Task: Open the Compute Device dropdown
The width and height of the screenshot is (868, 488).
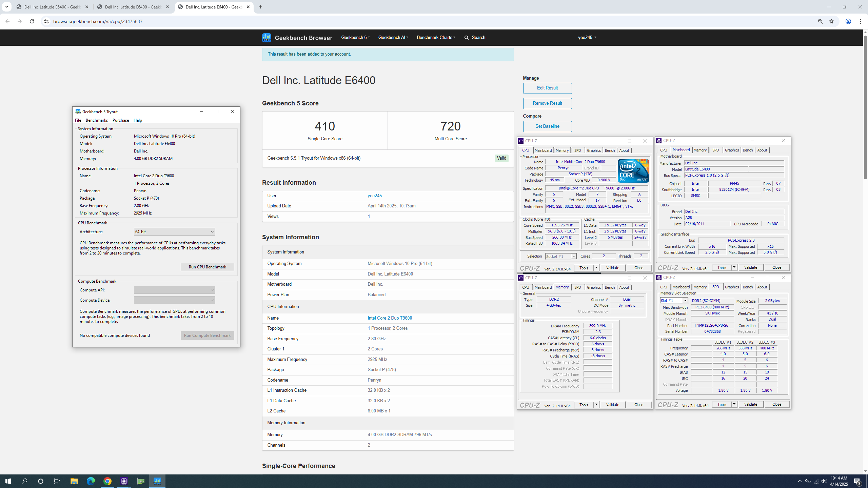Action: [174, 300]
